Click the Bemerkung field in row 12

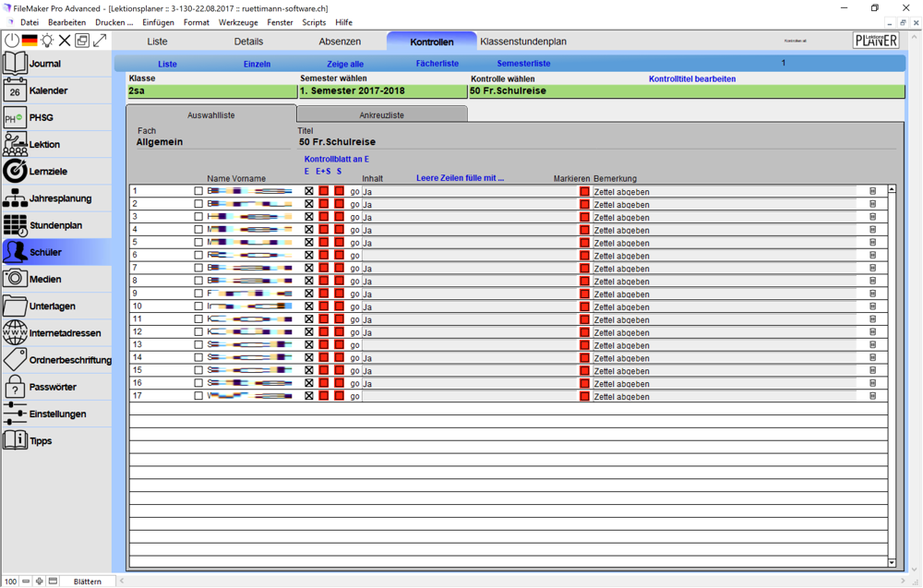725,332
